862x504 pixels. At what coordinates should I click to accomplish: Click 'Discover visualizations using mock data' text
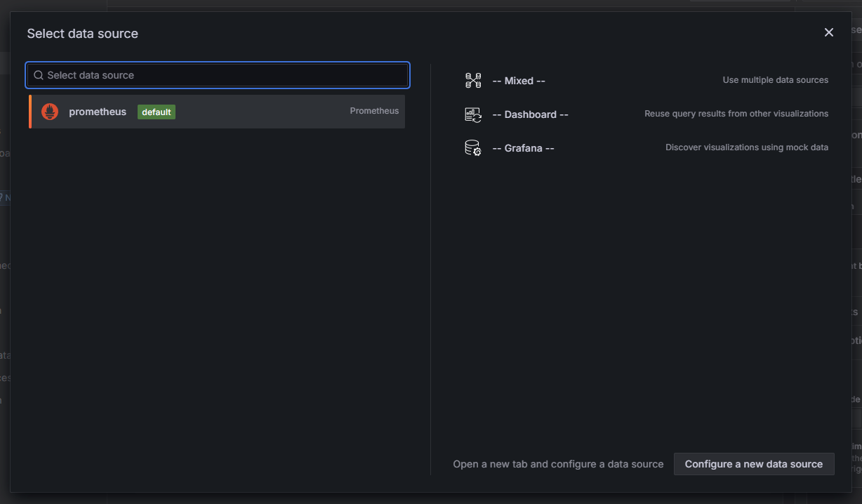(747, 147)
